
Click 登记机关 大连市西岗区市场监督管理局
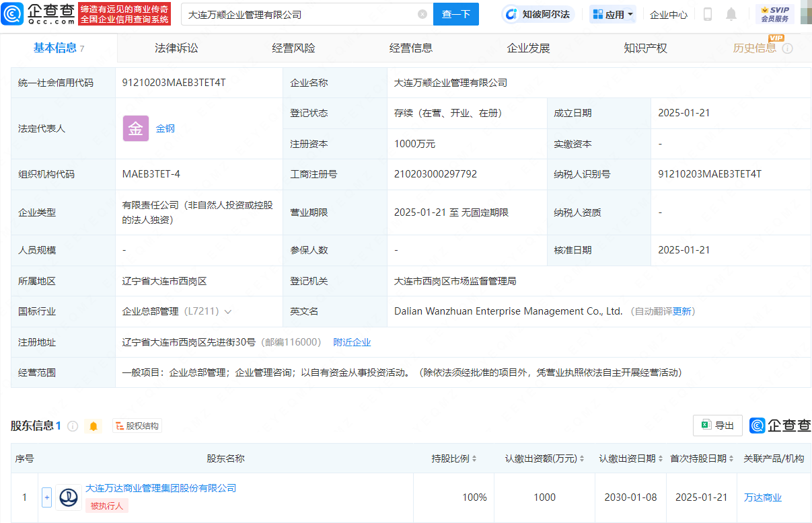coord(455,281)
